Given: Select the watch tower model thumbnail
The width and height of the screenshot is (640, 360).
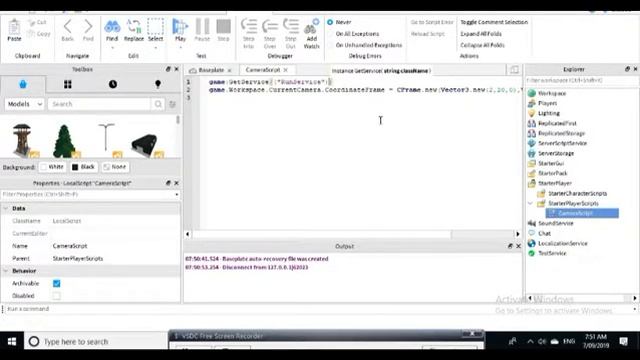Looking at the screenshot, I should [x=23, y=140].
